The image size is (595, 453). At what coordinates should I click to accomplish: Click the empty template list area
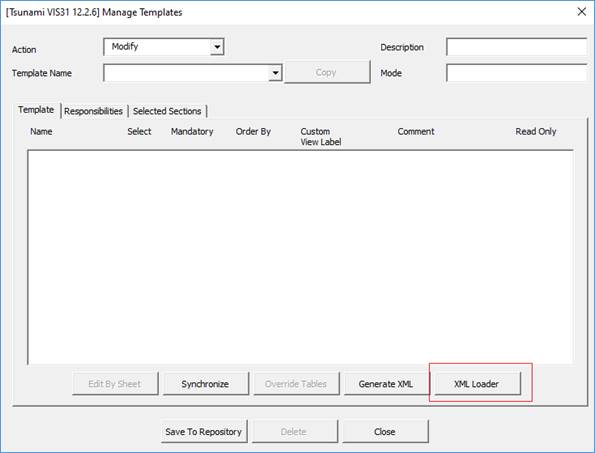pyautogui.click(x=300, y=257)
